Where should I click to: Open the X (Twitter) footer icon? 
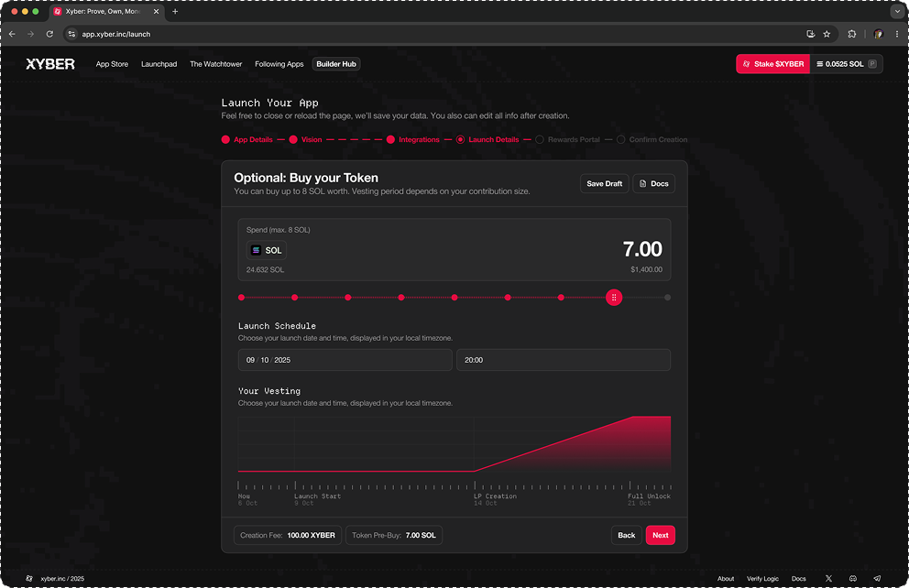(828, 579)
